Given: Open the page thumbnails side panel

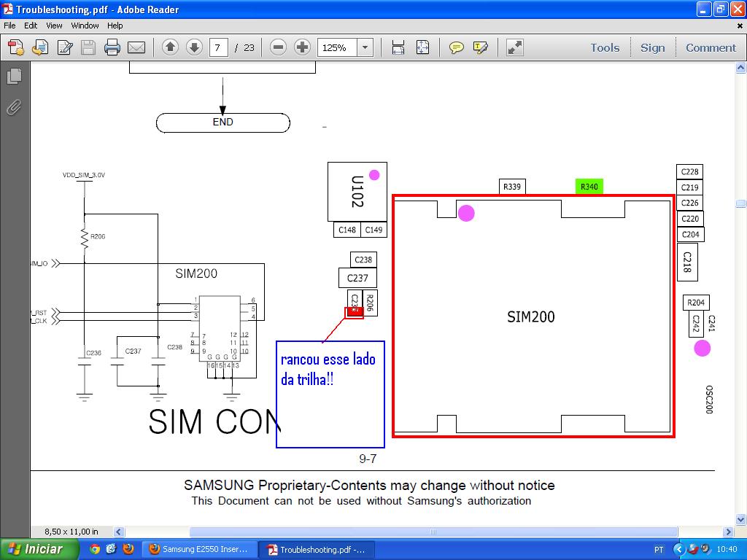Looking at the screenshot, I should (x=15, y=76).
